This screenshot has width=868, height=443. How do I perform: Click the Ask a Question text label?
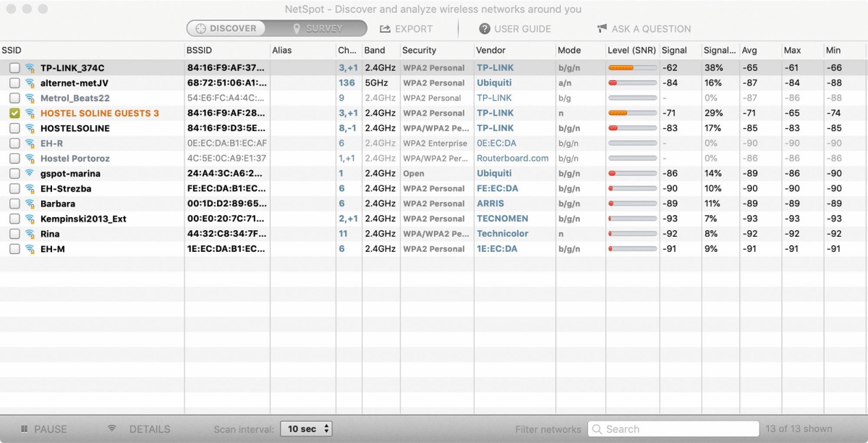pyautogui.click(x=651, y=29)
